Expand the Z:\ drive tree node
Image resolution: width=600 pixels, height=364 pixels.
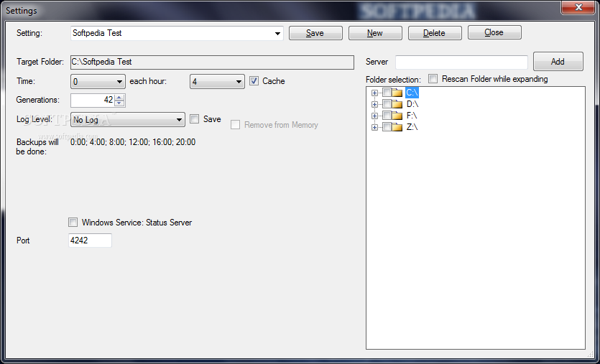click(374, 127)
